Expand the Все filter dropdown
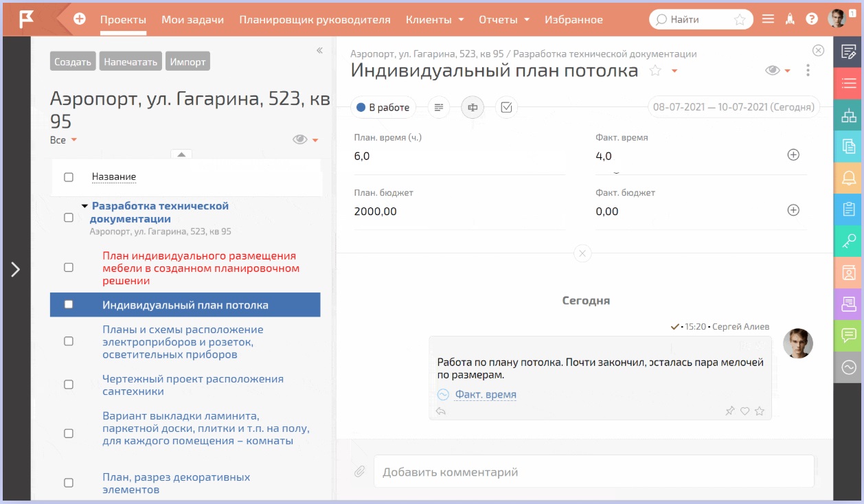This screenshot has width=864, height=504. 63,140
